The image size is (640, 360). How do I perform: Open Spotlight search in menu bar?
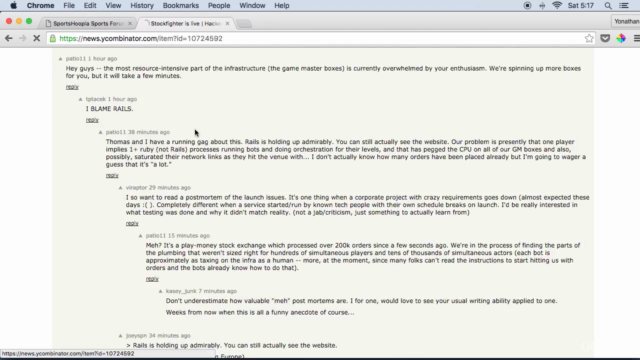608,6
